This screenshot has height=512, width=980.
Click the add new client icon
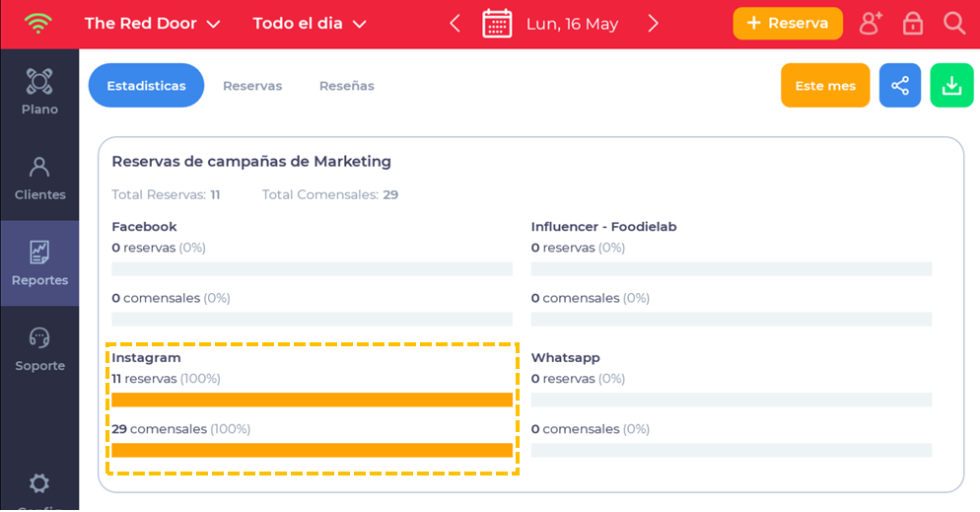tap(871, 24)
